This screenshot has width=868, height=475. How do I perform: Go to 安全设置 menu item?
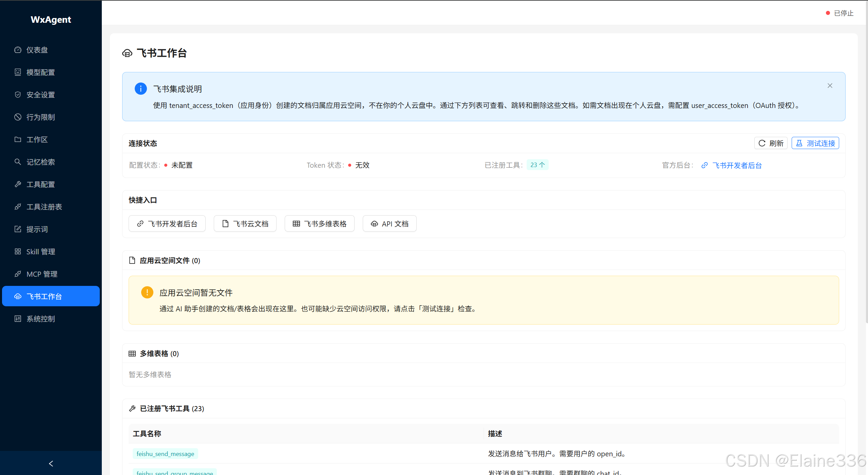[x=51, y=95]
